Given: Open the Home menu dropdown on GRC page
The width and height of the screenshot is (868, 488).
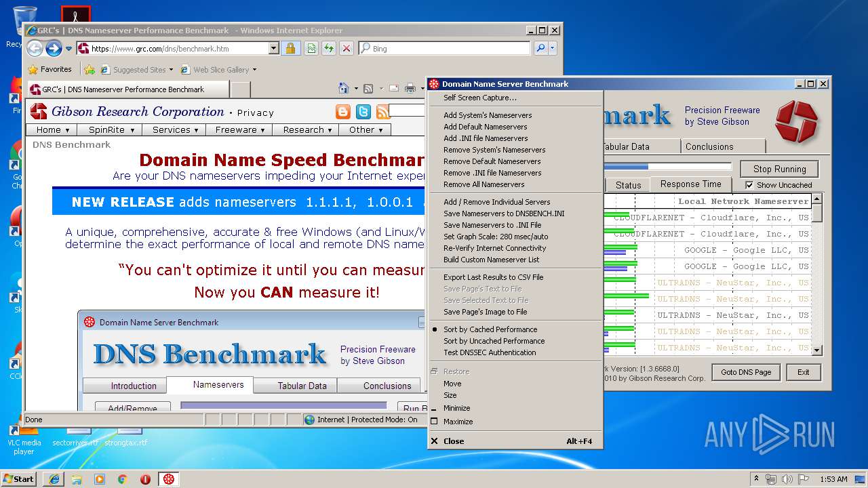Looking at the screenshot, I should (x=53, y=129).
